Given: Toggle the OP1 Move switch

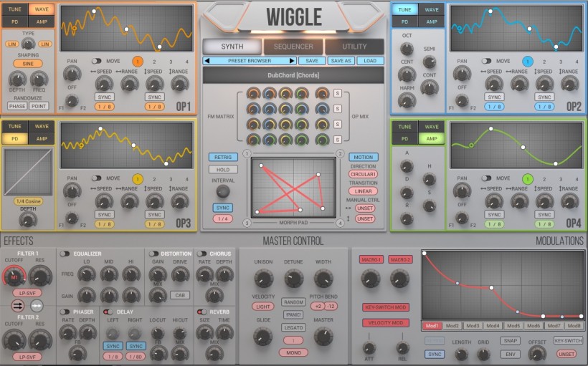Looking at the screenshot, I should click(97, 62).
